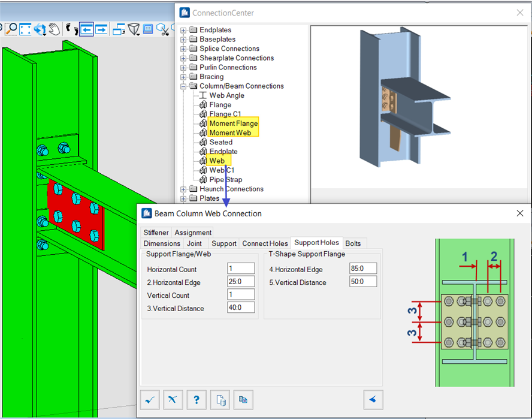Click the Fit View toolbar icon

click(x=25, y=29)
